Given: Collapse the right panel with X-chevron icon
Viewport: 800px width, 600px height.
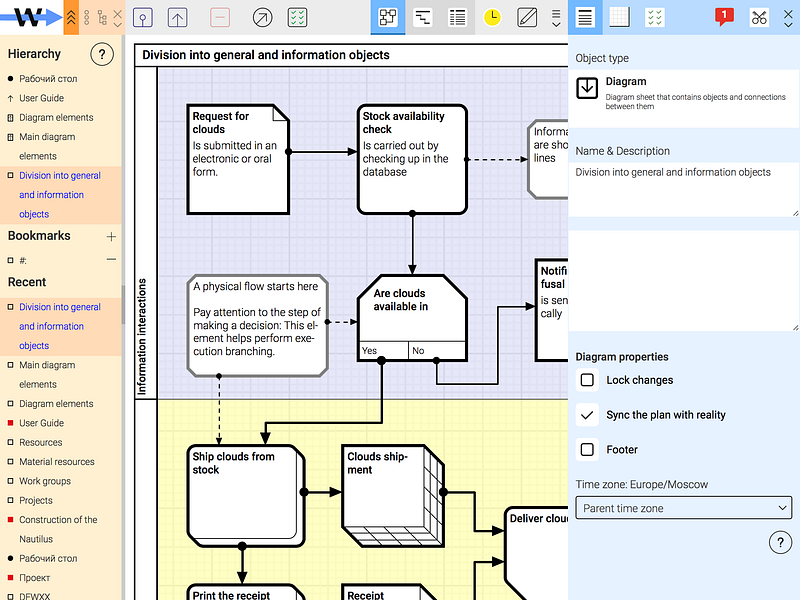Looking at the screenshot, I should click(x=788, y=18).
